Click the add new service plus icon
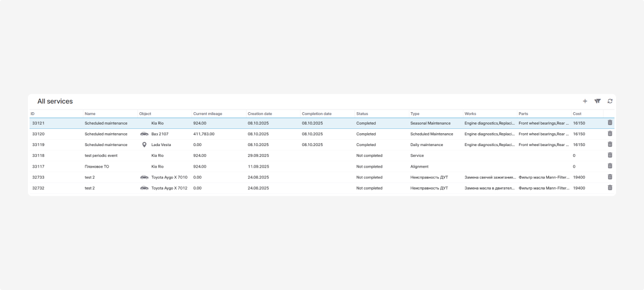644x290 pixels. [585, 101]
